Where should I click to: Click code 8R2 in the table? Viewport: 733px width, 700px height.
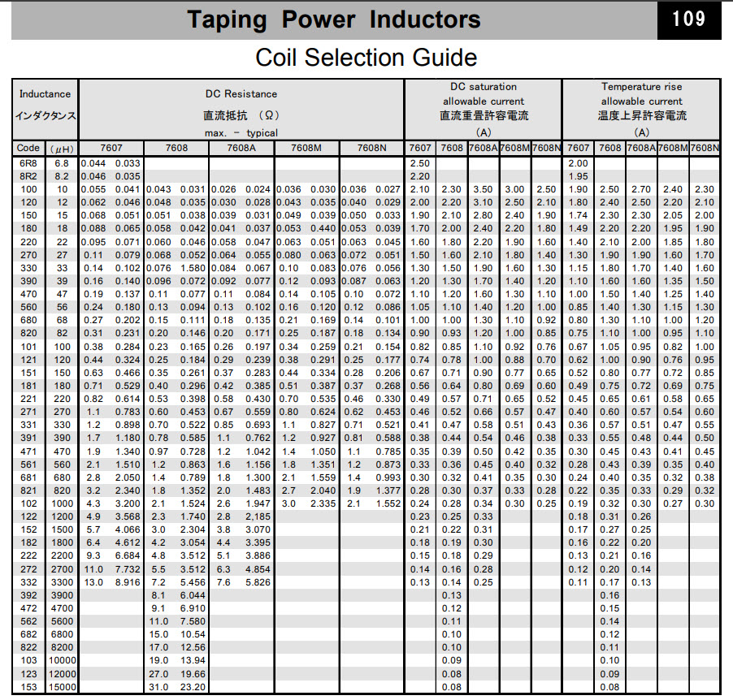(28, 176)
